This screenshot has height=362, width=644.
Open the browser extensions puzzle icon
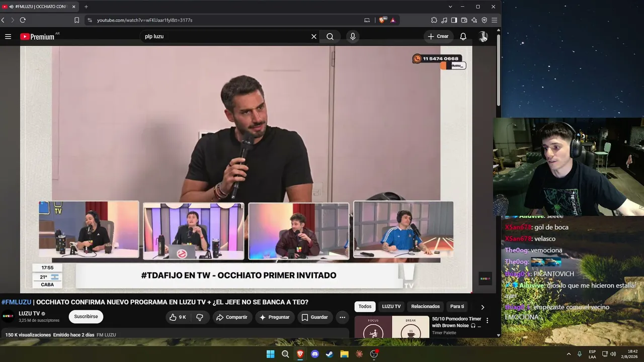coord(434,20)
